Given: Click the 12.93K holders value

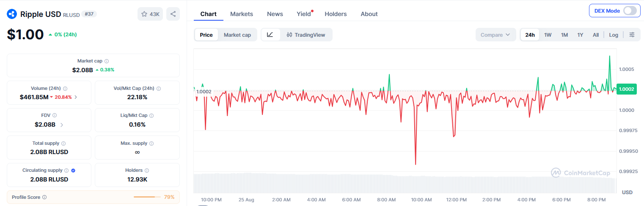Looking at the screenshot, I should tap(137, 179).
